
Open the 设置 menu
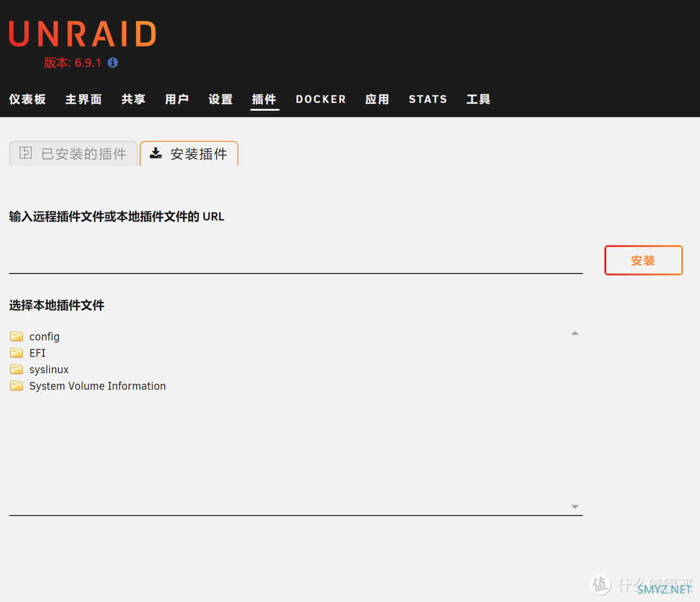point(220,99)
